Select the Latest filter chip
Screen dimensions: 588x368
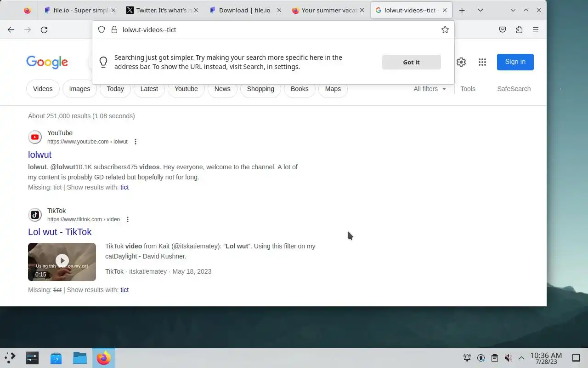(149, 89)
